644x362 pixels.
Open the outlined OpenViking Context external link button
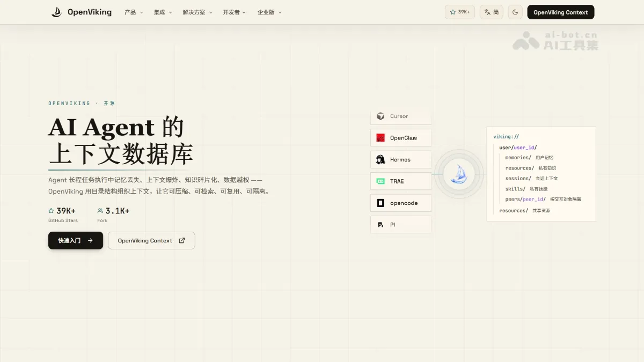[x=151, y=240]
